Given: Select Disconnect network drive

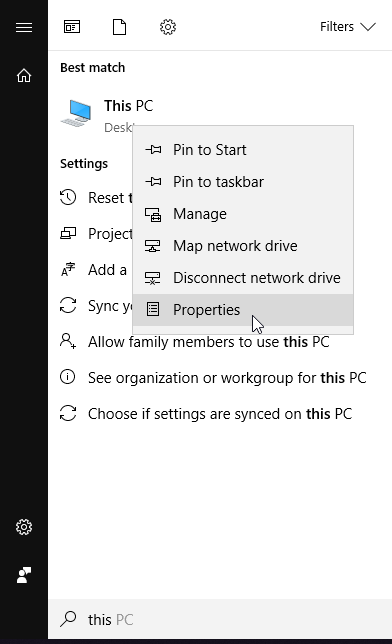Looking at the screenshot, I should 243,278.
